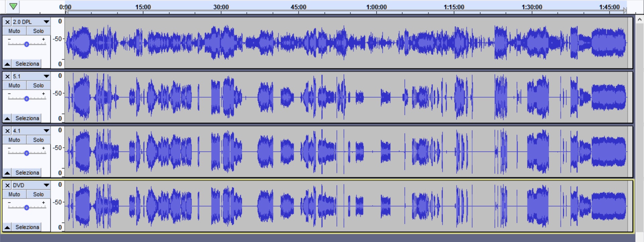The height and width of the screenshot is (242, 644).
Task: Close the DVD track
Action: [x=7, y=185]
